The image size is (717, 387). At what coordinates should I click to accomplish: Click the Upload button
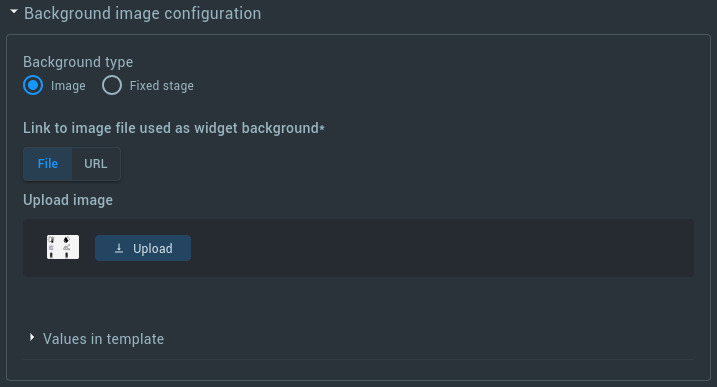tap(143, 248)
